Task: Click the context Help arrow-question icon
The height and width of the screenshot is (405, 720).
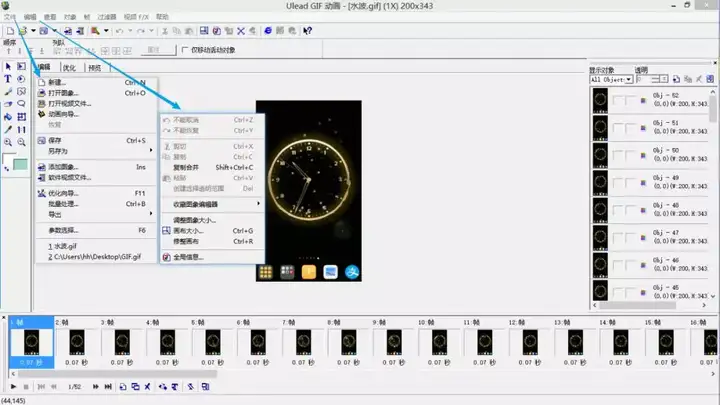Action: tap(307, 31)
